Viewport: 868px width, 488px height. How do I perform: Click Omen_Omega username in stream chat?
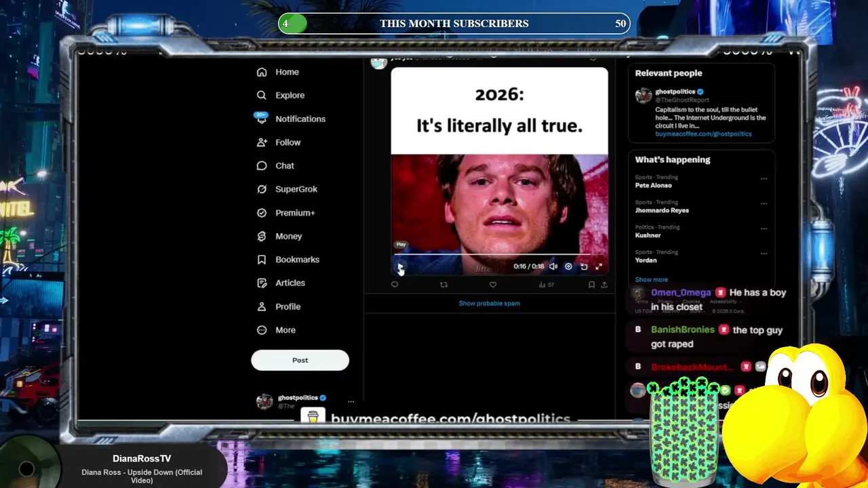pyautogui.click(x=681, y=293)
